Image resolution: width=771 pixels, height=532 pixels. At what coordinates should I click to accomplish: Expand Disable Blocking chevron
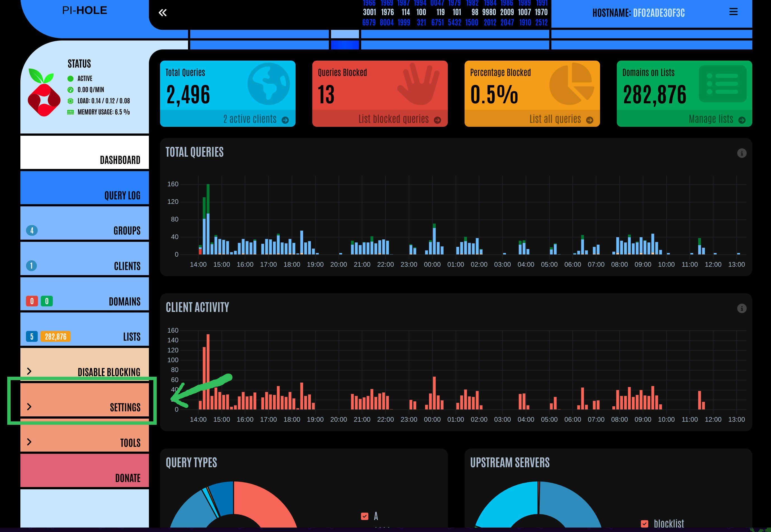[x=29, y=371]
